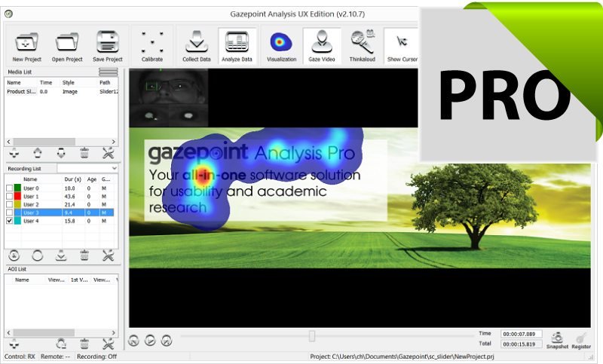Delete selected recording with trash icon

84,255
